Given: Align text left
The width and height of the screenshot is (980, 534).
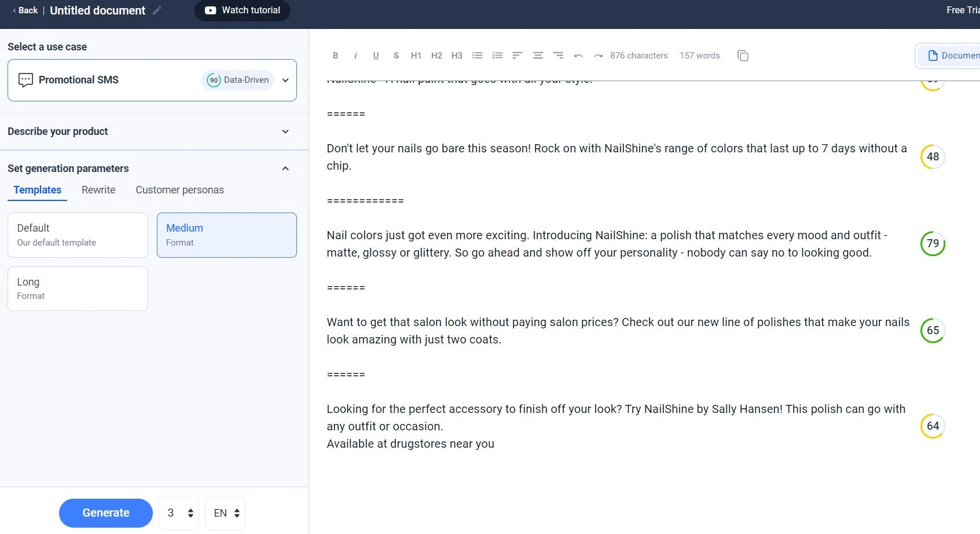Looking at the screenshot, I should [517, 56].
